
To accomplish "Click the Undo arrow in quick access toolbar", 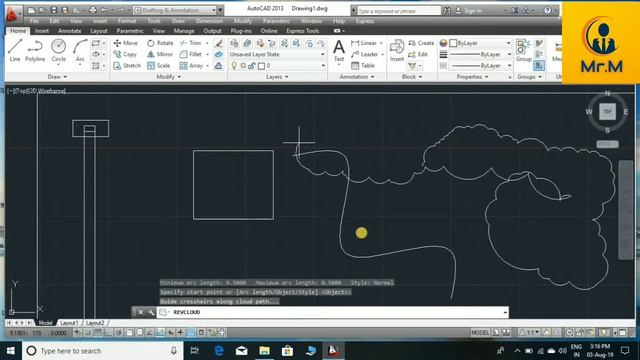I will point(104,10).
